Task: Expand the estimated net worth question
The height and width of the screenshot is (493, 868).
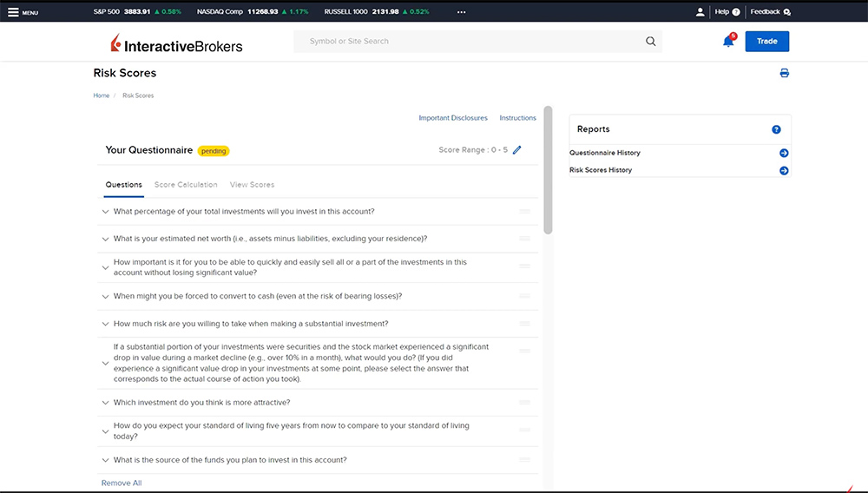Action: pyautogui.click(x=106, y=239)
